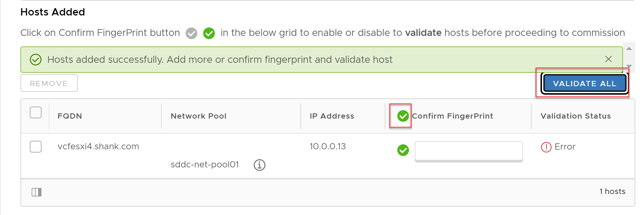Sort by the Validation Status column header

576,116
